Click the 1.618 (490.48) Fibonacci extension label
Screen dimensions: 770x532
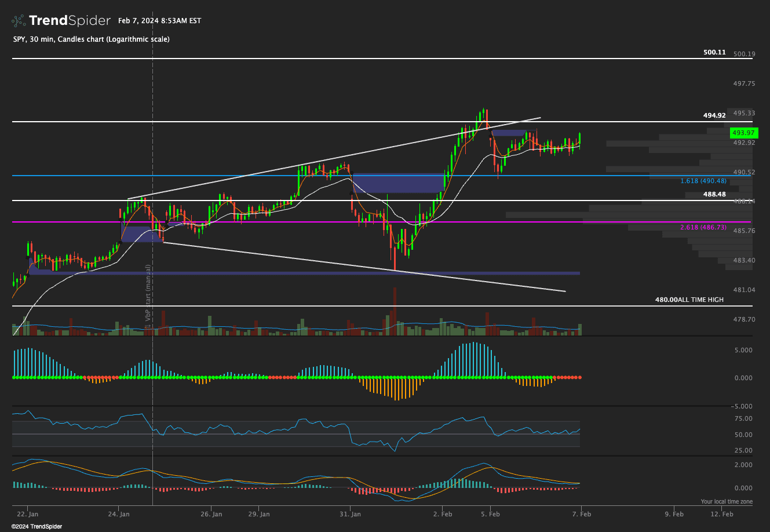click(703, 181)
